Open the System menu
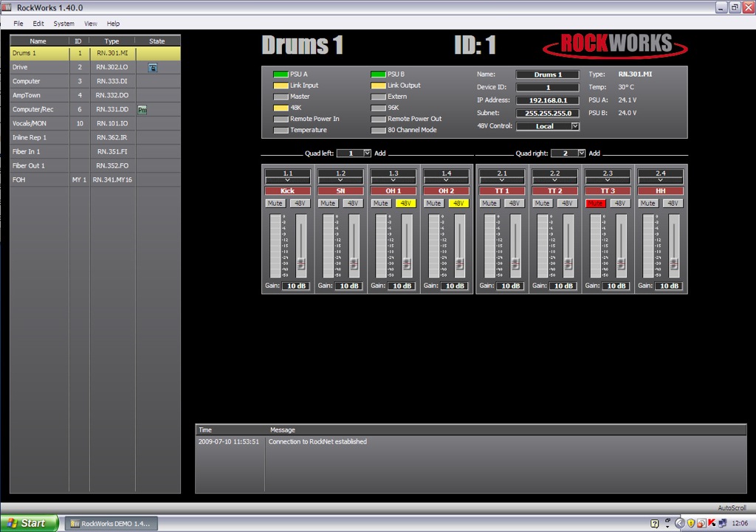 point(63,24)
